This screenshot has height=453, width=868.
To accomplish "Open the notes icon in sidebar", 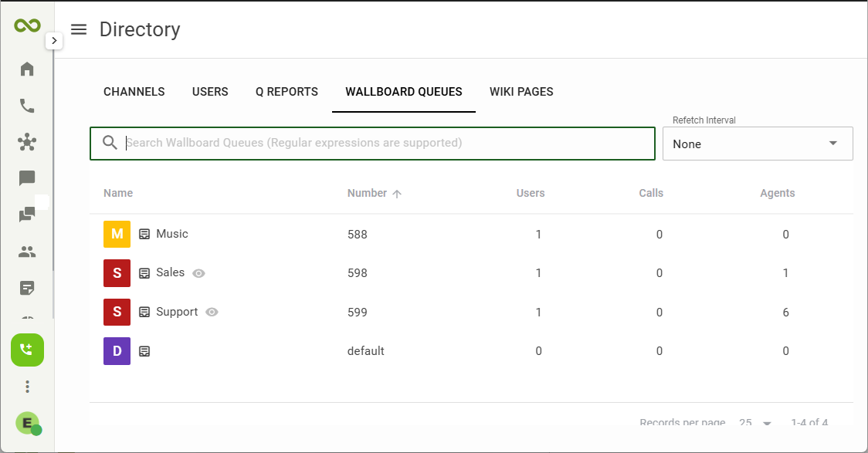I will click(27, 288).
